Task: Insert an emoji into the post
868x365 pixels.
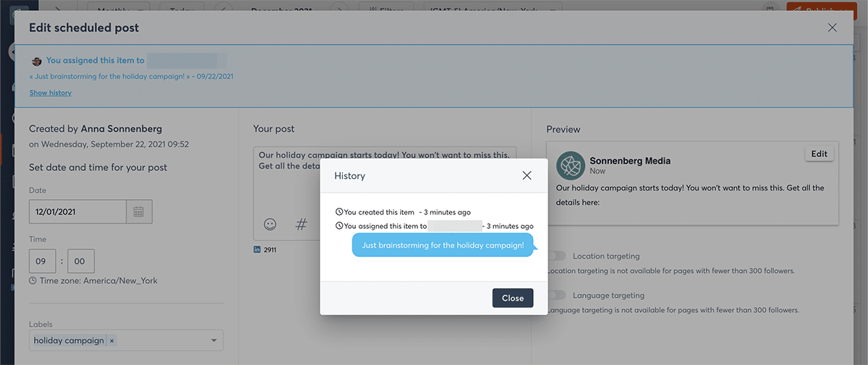Action: pyautogui.click(x=270, y=225)
